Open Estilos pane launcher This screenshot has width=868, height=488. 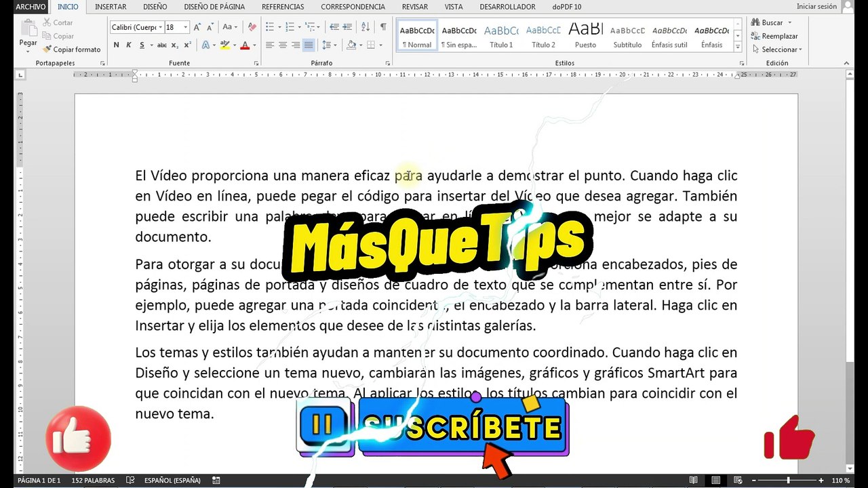coord(741,64)
